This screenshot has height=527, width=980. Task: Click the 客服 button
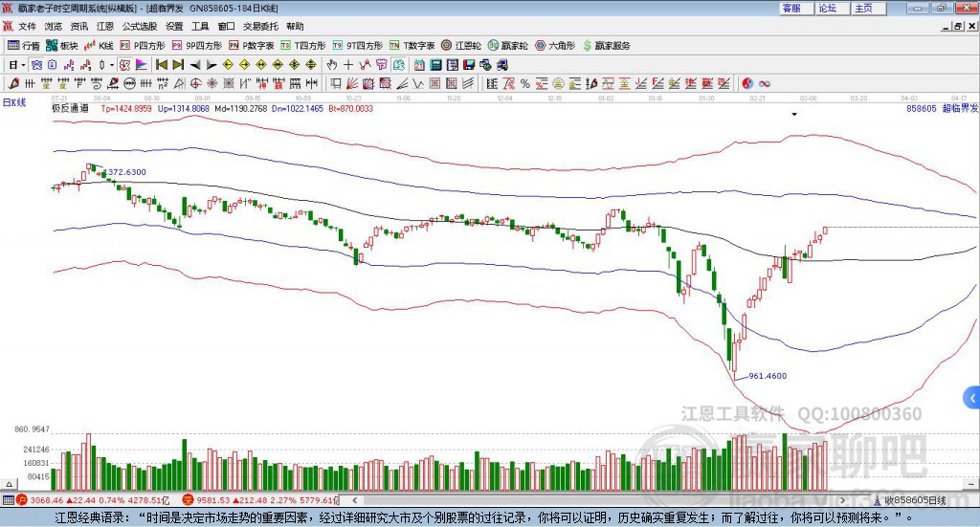click(x=796, y=8)
